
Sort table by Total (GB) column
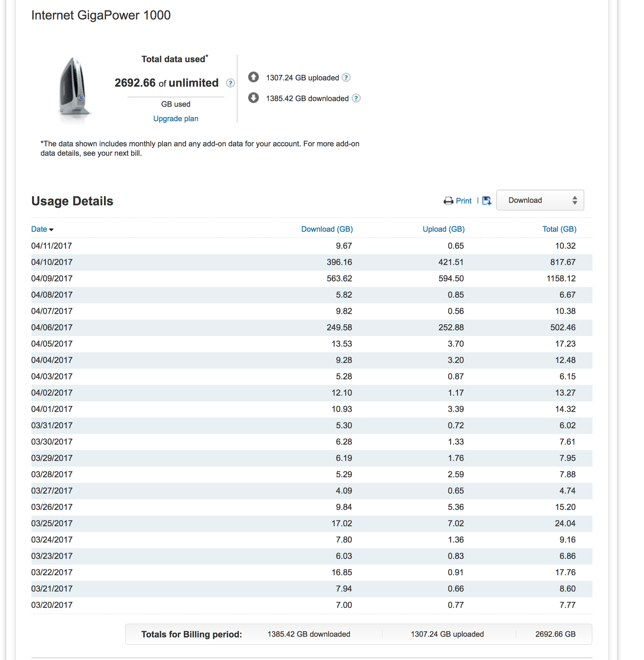coord(559,229)
